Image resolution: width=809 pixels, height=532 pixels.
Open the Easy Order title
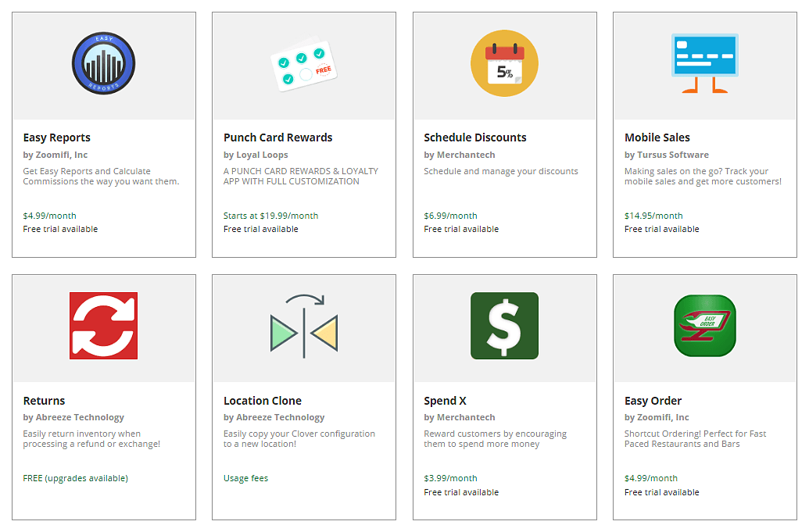coord(653,401)
